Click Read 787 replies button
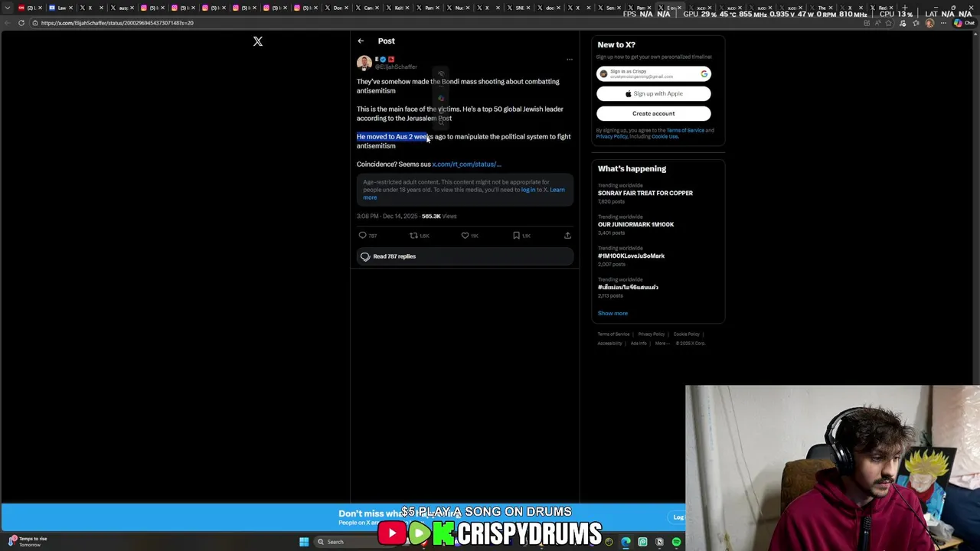 click(465, 256)
